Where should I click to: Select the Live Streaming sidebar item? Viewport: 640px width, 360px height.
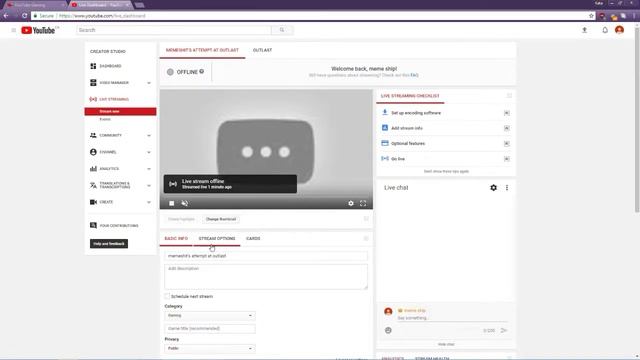point(113,99)
